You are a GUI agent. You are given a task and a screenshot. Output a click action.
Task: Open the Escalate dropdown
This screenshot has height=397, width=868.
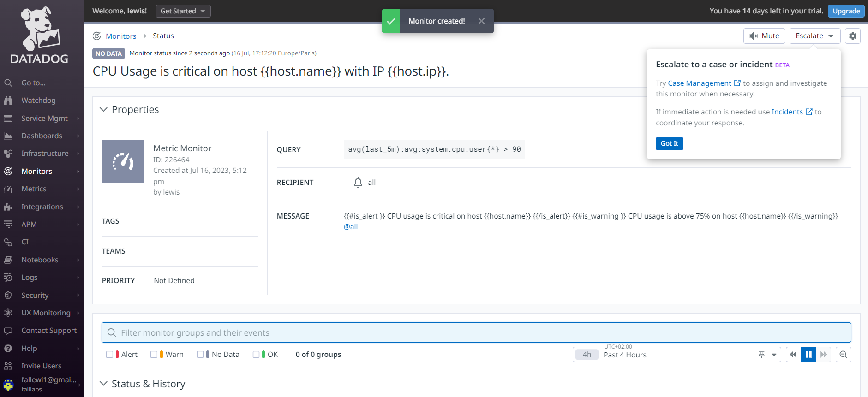pos(815,36)
